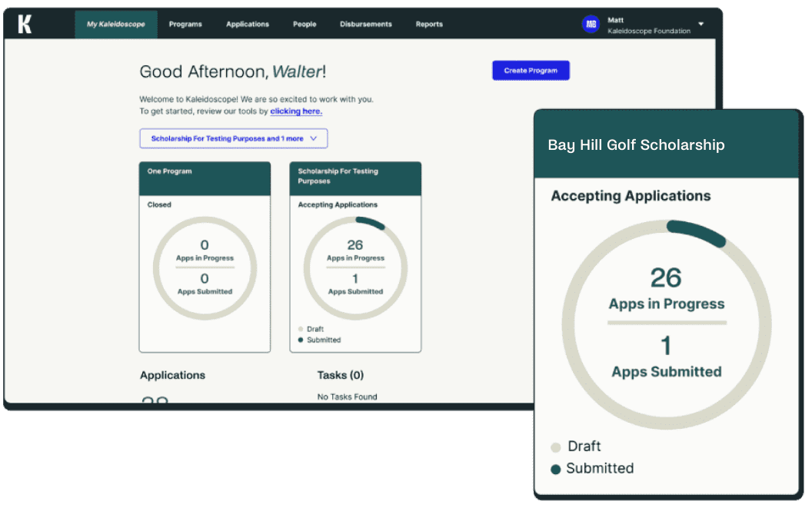812x508 pixels.
Task: Click the Create Program button
Action: pos(531,71)
